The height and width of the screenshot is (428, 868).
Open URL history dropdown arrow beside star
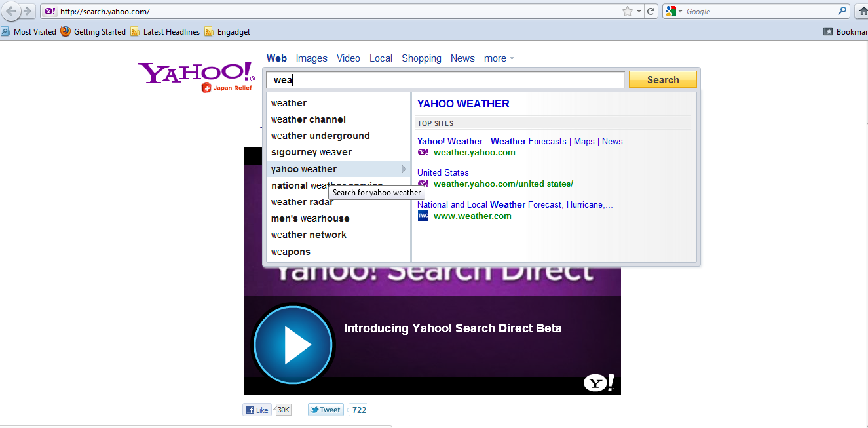(639, 11)
